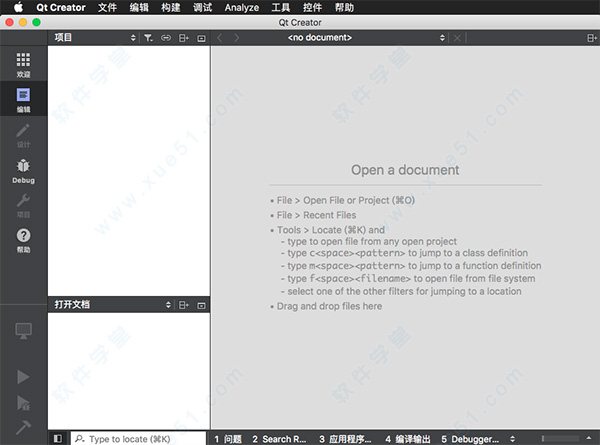Close the current document X button
Image resolution: width=600 pixels, height=445 pixels.
tap(457, 38)
